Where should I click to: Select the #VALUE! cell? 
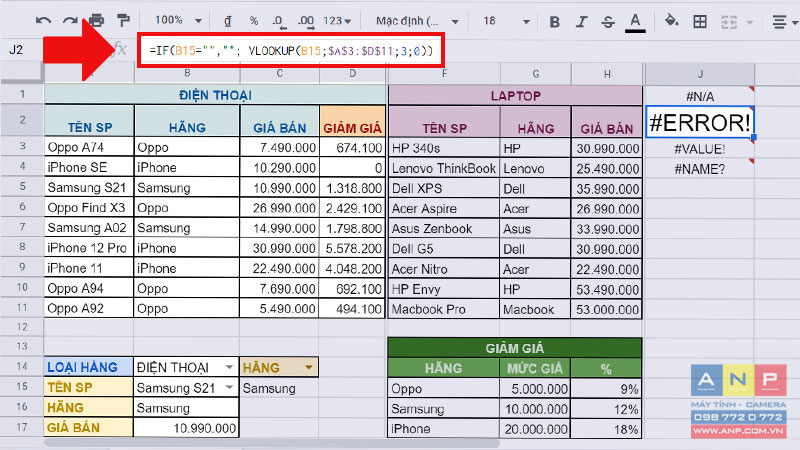700,149
